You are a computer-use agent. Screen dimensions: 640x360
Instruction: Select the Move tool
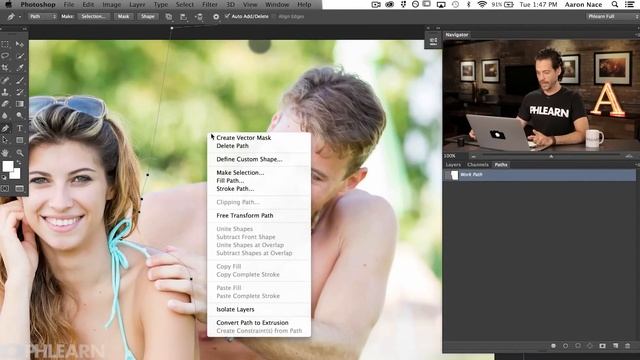click(x=19, y=44)
